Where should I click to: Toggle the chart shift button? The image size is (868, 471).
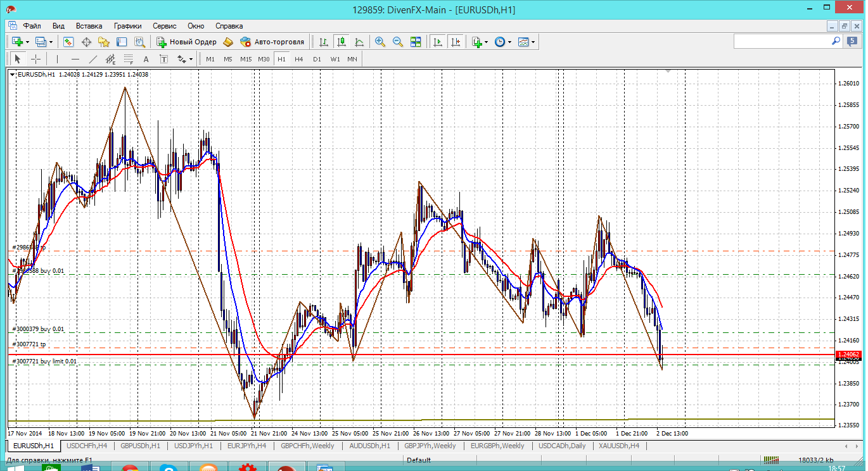click(x=455, y=42)
